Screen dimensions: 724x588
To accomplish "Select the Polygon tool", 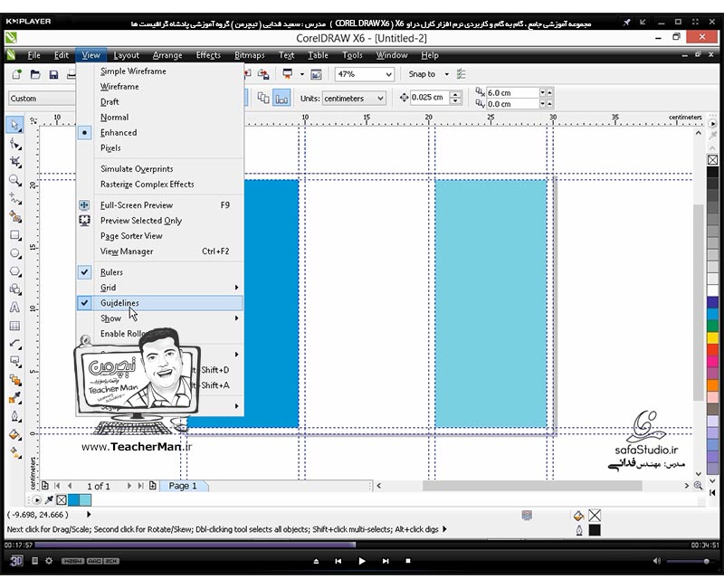I will pos(14,271).
